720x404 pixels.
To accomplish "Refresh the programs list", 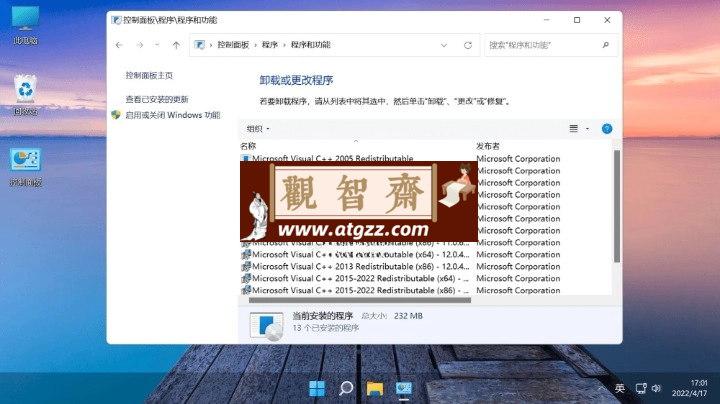I will (468, 45).
